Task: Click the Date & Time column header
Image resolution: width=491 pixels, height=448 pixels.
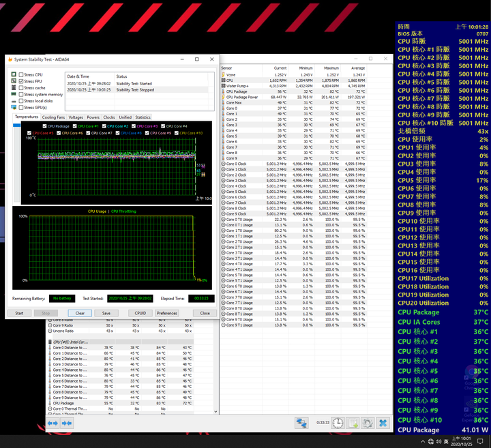Action: [90, 76]
